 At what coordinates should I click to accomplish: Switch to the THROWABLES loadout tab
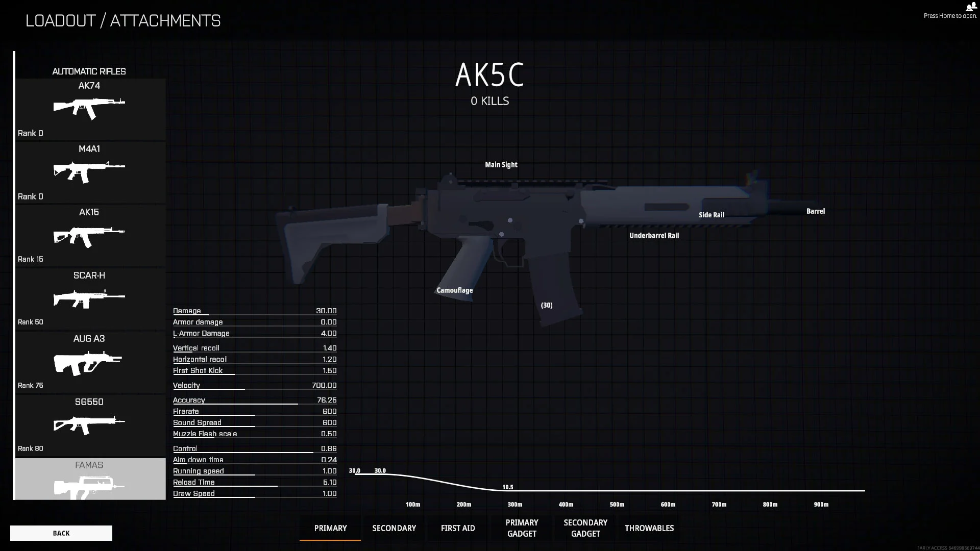tap(649, 528)
